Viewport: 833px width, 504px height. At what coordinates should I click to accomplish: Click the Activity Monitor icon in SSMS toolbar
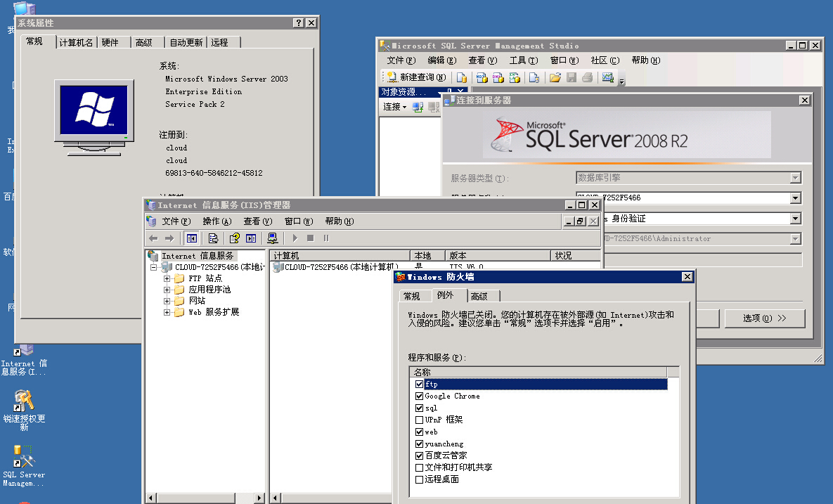(608, 77)
